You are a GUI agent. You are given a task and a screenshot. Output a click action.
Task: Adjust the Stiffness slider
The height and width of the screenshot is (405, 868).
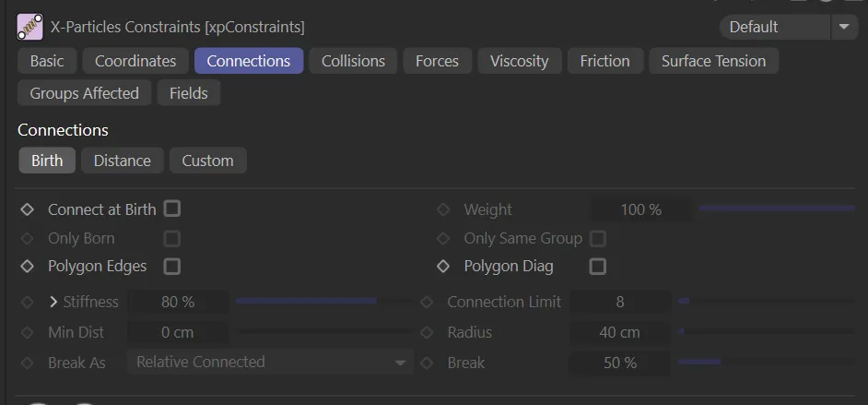tap(323, 302)
